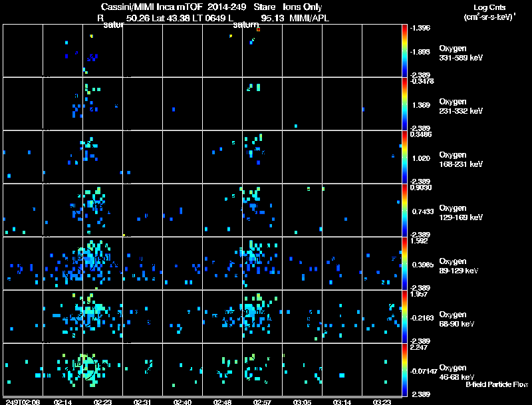Click the 'Lat 43.38' value in the header
Image resolution: width=532 pixels, height=405 pixels.
[x=171, y=18]
